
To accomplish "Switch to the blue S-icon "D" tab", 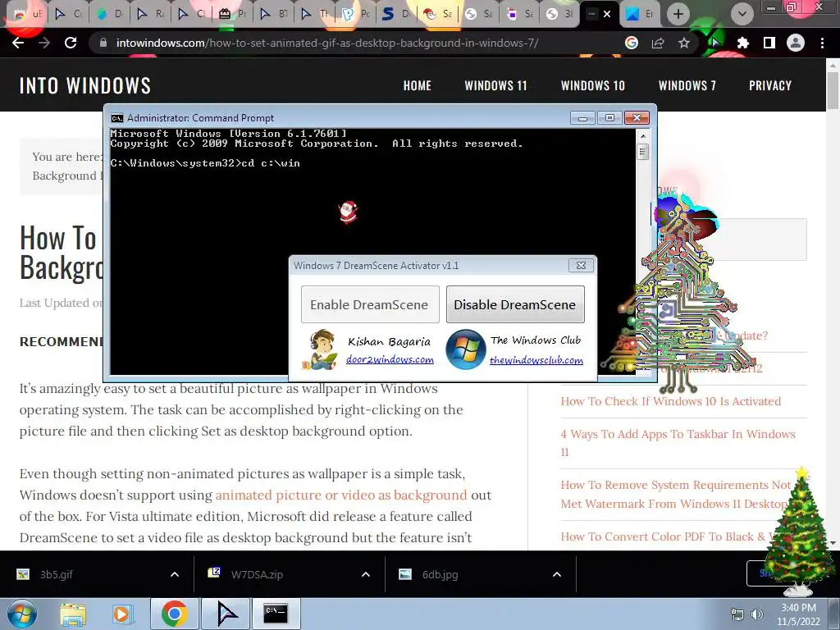I will [398, 14].
